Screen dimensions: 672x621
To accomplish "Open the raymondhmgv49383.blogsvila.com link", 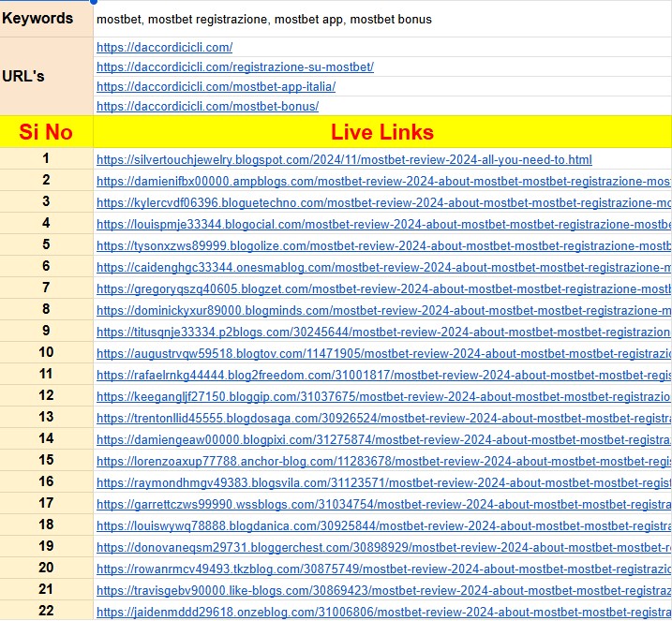I will tap(383, 482).
